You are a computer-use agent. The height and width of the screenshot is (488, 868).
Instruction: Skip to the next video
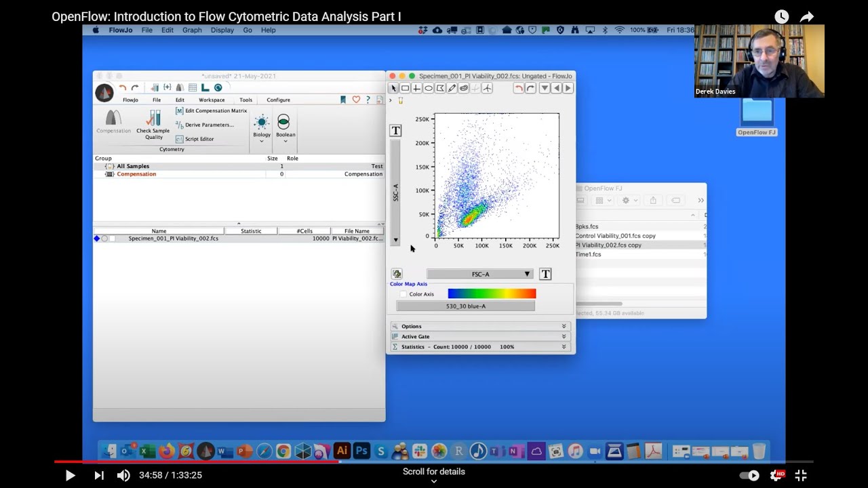click(x=99, y=476)
